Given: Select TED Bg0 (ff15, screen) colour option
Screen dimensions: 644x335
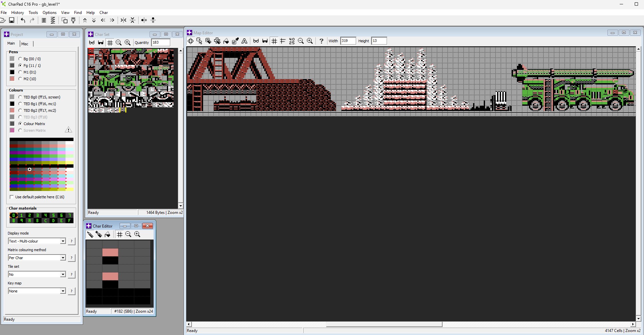Looking at the screenshot, I should pyautogui.click(x=20, y=97).
